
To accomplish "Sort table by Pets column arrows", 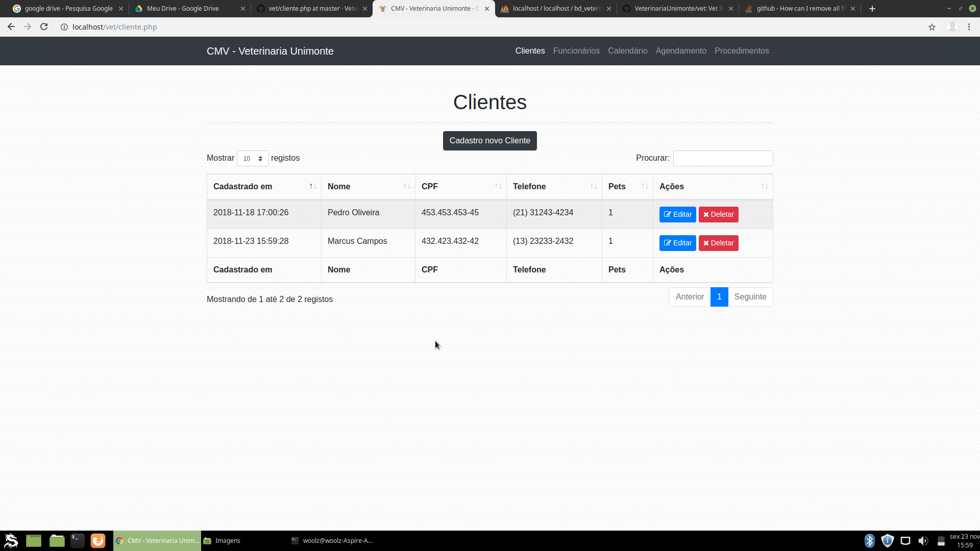I will (645, 186).
